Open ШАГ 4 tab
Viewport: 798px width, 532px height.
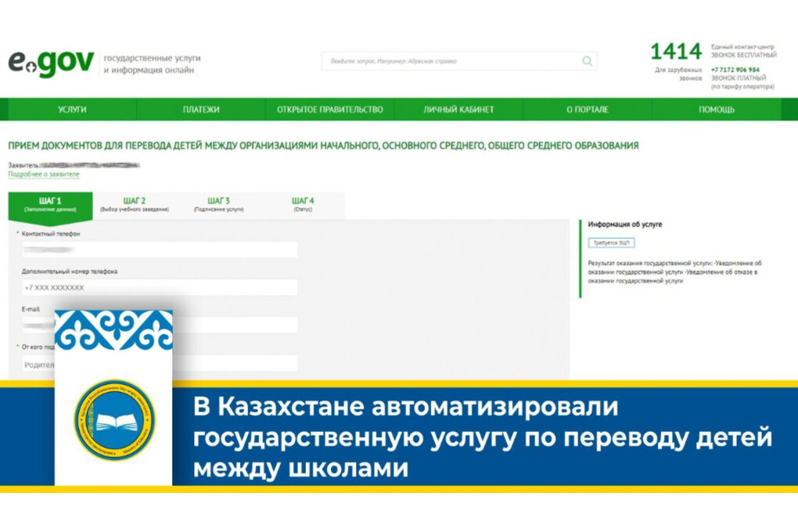pos(303,205)
